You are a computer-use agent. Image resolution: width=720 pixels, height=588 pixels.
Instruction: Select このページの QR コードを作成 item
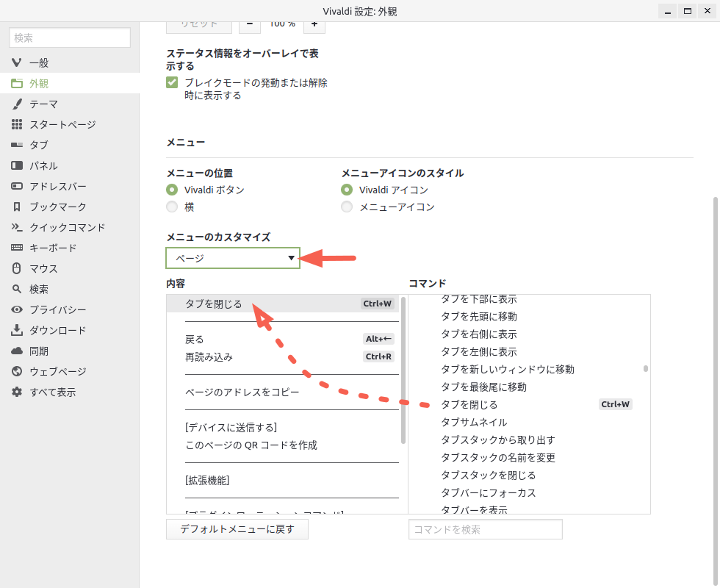coord(282,445)
